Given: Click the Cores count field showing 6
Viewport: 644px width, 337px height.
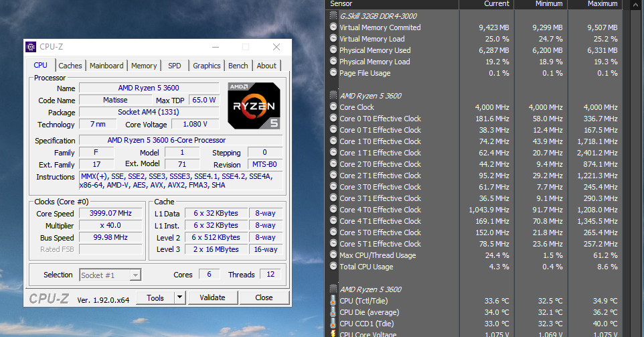Looking at the screenshot, I should 209,274.
